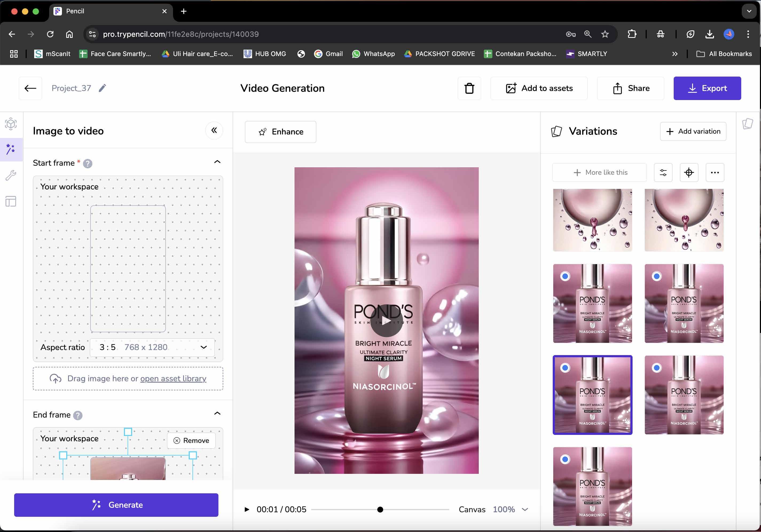
Task: Open the wrench tools tab in the sidebar
Action: 11,175
